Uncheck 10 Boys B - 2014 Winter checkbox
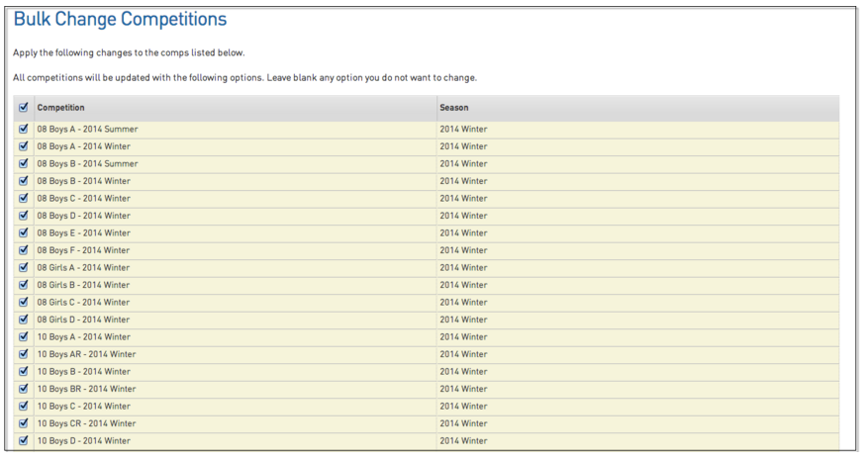Screen dimensions: 868x460 (23, 371)
